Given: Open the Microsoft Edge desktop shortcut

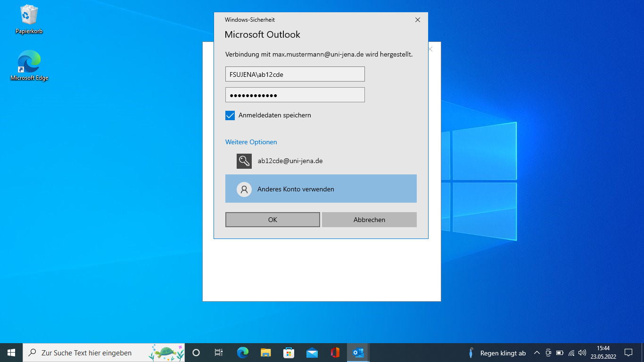Looking at the screenshot, I should tap(29, 66).
